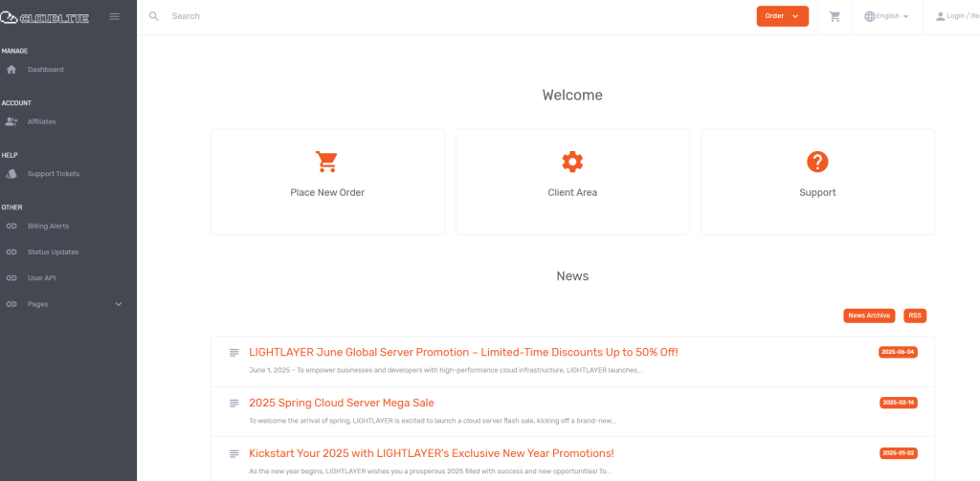Click the Login / Register link
This screenshot has height=481, width=980.
(957, 16)
